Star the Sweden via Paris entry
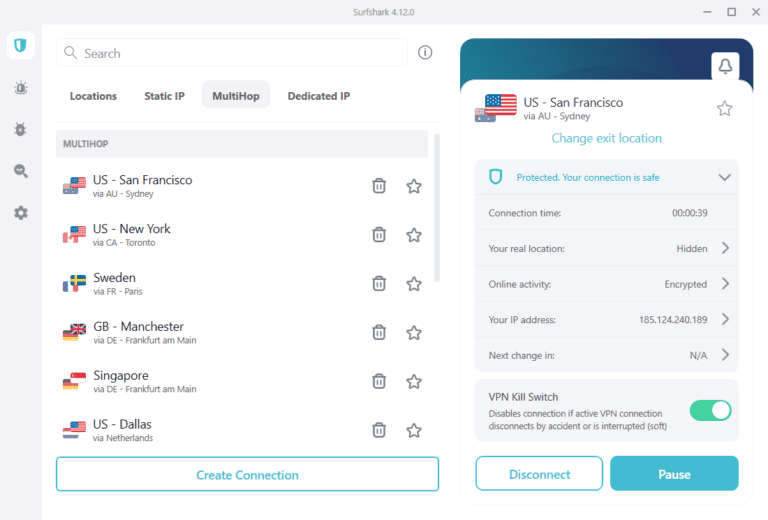Viewport: 768px width, 520px height. point(414,284)
